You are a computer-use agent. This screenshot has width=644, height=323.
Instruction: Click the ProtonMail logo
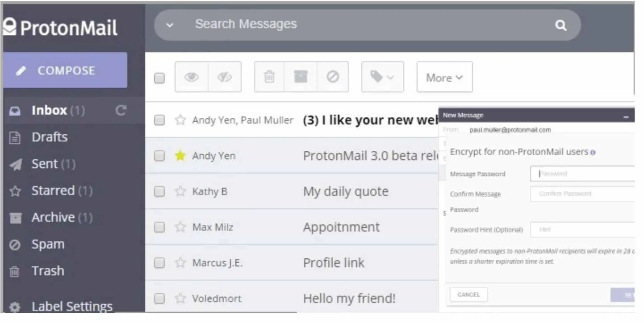pyautogui.click(x=60, y=28)
